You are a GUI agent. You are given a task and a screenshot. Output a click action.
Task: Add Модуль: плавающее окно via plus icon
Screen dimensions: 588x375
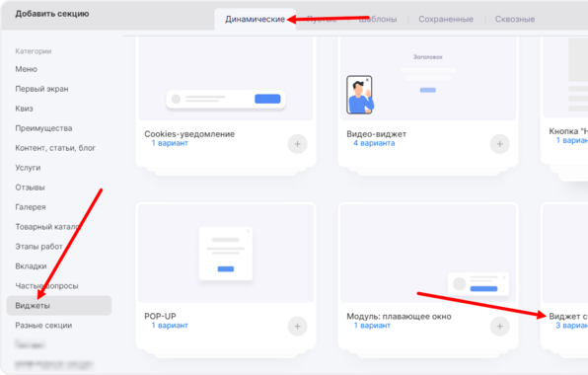499,327
